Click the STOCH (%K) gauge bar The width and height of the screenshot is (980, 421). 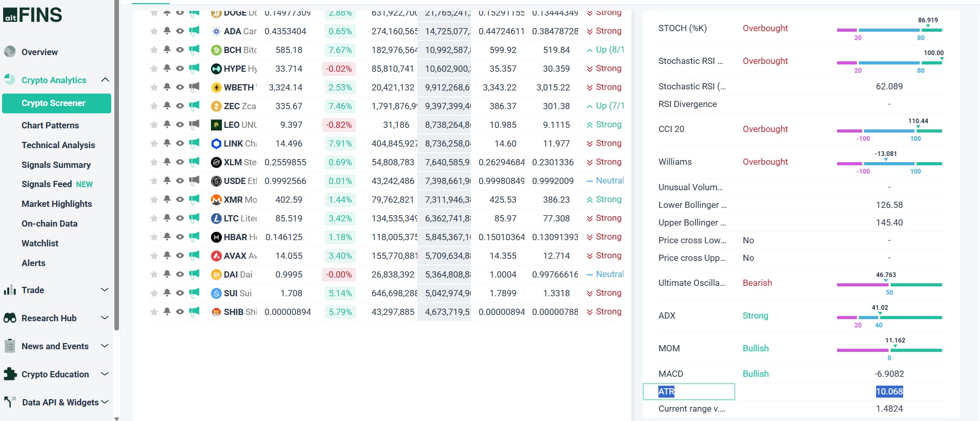[x=889, y=30]
